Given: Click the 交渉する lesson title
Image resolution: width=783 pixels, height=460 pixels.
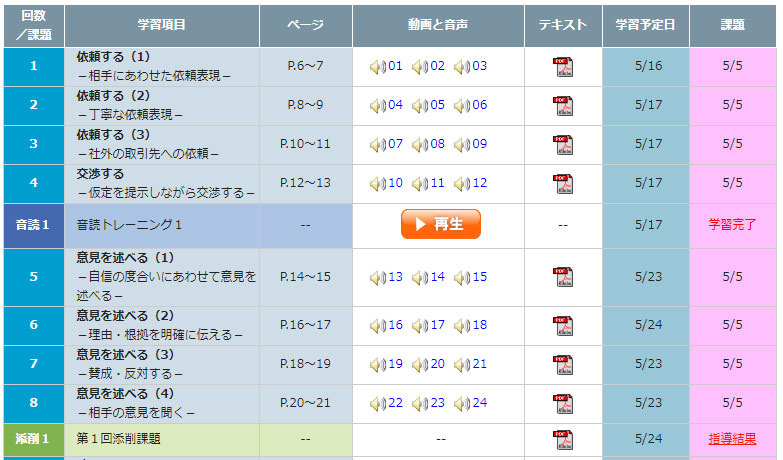Looking at the screenshot, I should pyautogui.click(x=101, y=174).
